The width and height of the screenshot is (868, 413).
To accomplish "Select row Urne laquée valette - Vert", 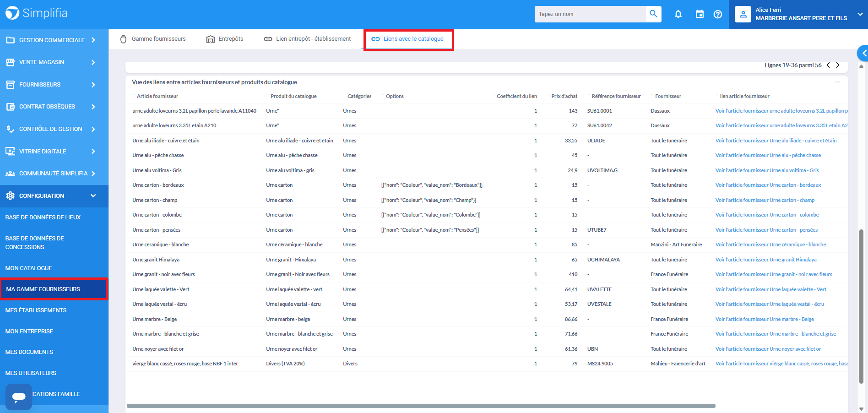I will (486, 289).
